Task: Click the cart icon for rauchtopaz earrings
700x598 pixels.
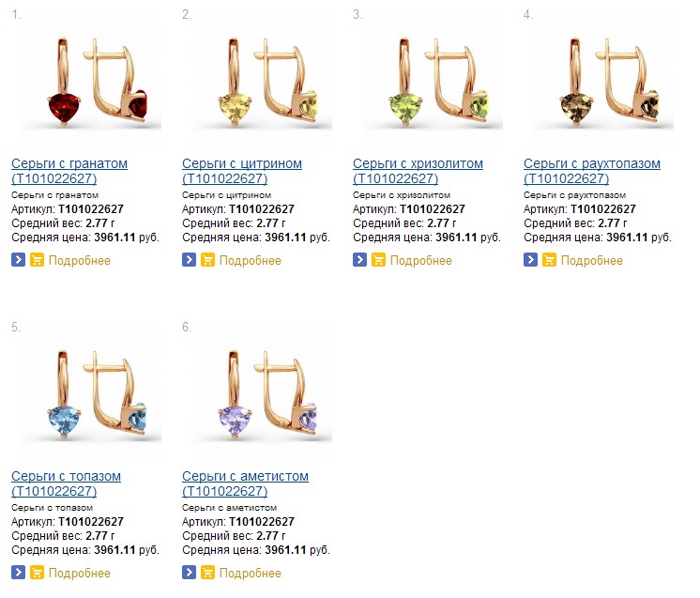Action: click(549, 260)
